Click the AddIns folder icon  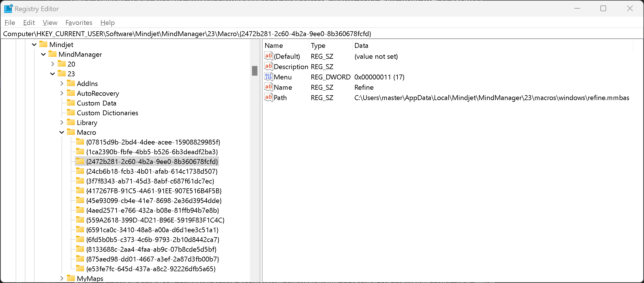click(71, 83)
